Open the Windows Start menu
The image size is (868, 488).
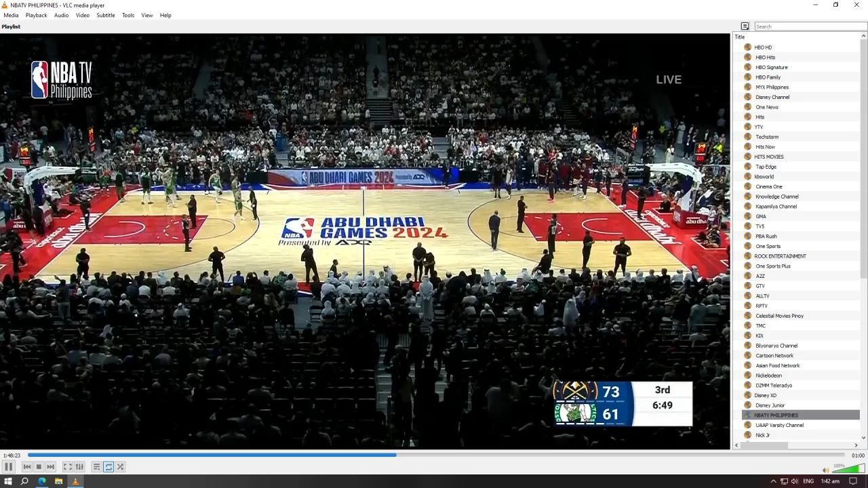pyautogui.click(x=8, y=481)
